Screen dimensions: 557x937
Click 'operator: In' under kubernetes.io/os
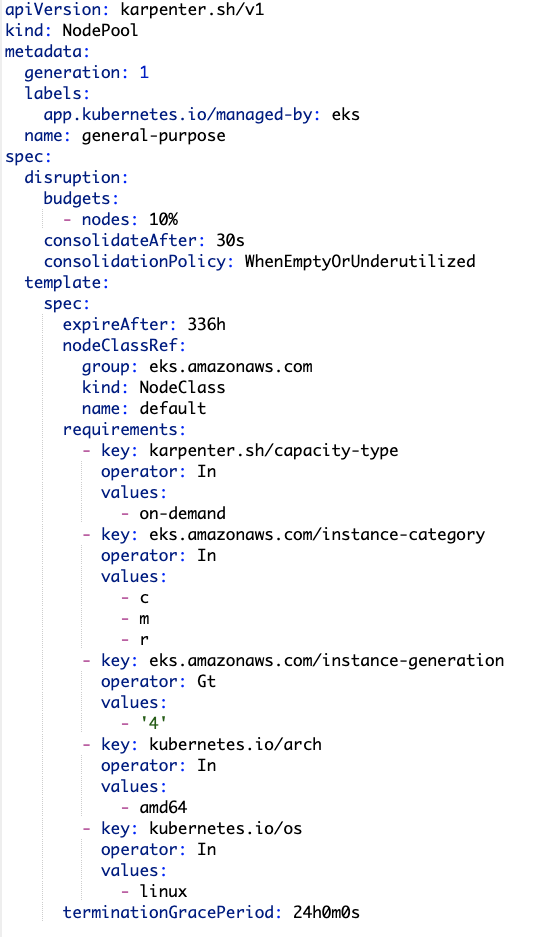158,849
